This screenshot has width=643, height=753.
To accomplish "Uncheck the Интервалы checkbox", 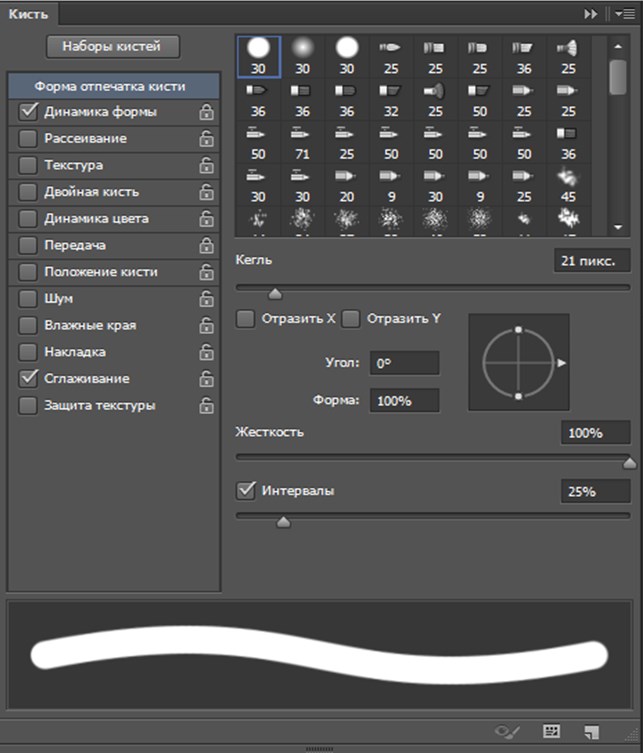I will [x=246, y=491].
